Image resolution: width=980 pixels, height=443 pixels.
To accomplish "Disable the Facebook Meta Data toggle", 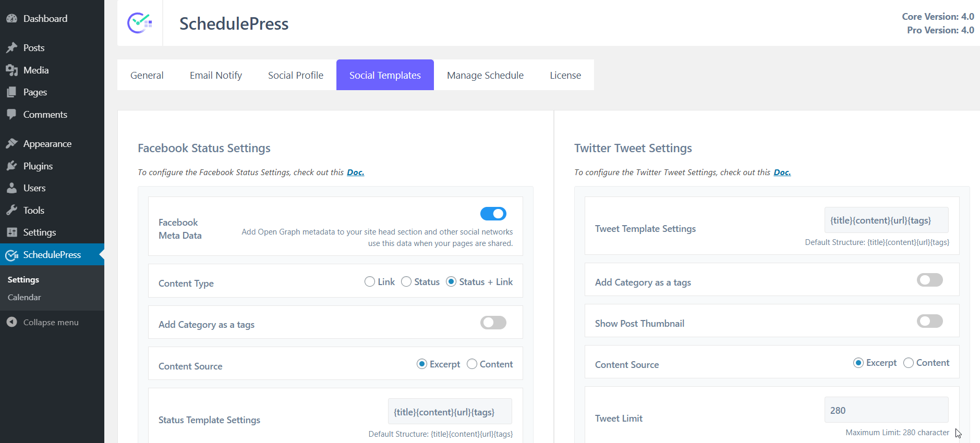I will (493, 214).
